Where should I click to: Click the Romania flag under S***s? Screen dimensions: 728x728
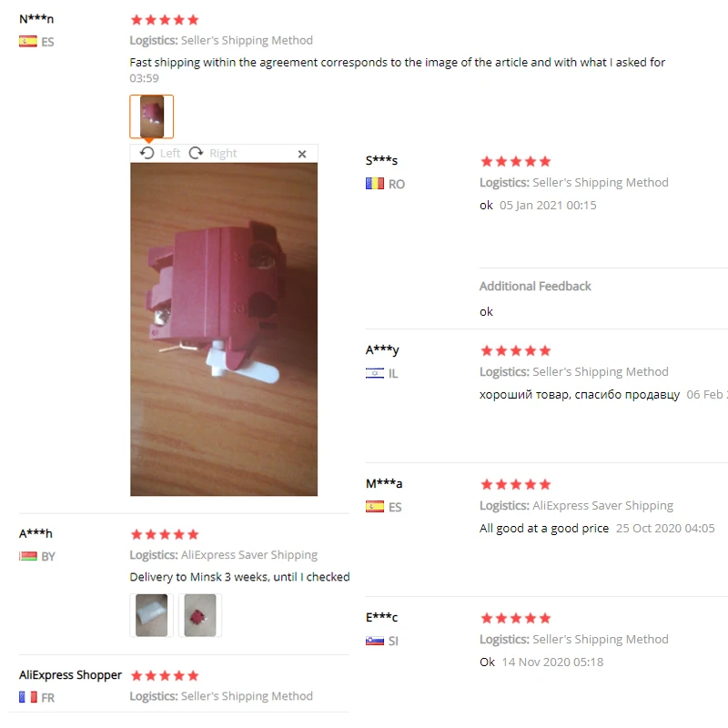click(375, 184)
